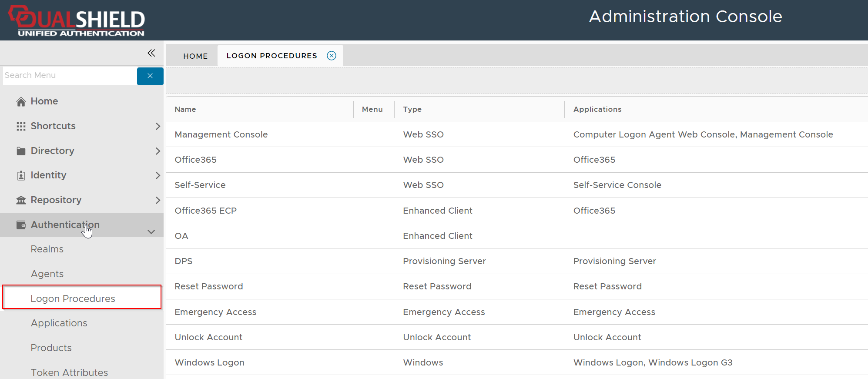Click the Repository building icon
This screenshot has height=379, width=868.
click(21, 200)
